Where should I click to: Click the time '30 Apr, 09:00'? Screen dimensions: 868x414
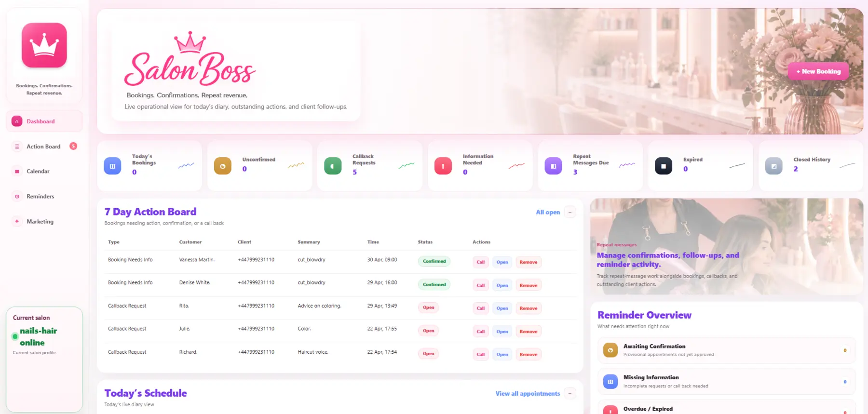point(382,259)
